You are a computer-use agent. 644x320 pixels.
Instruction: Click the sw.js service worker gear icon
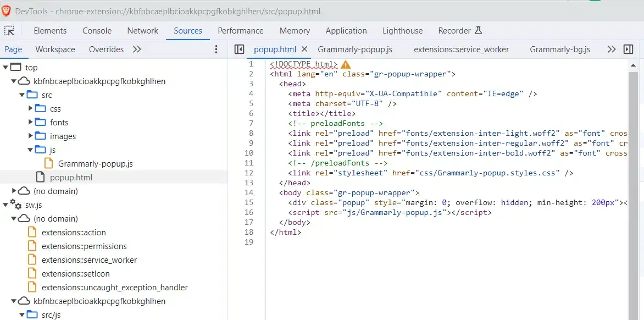pos(16,205)
